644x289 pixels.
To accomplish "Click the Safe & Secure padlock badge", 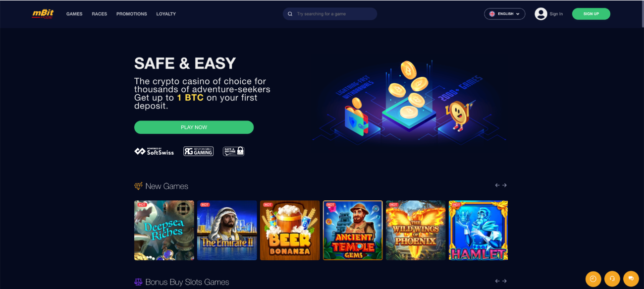I will 234,151.
